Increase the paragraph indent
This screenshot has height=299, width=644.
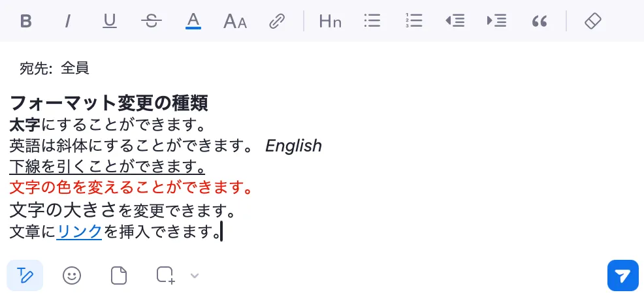497,21
